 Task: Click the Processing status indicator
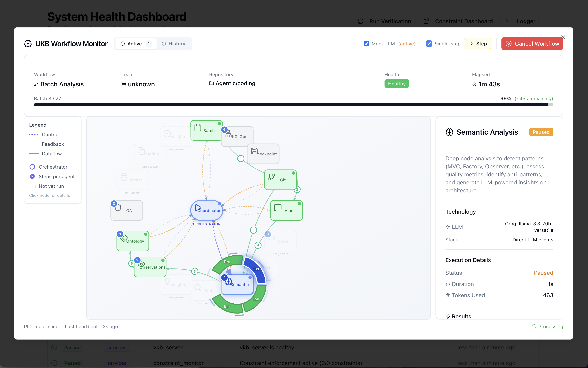[x=548, y=326]
